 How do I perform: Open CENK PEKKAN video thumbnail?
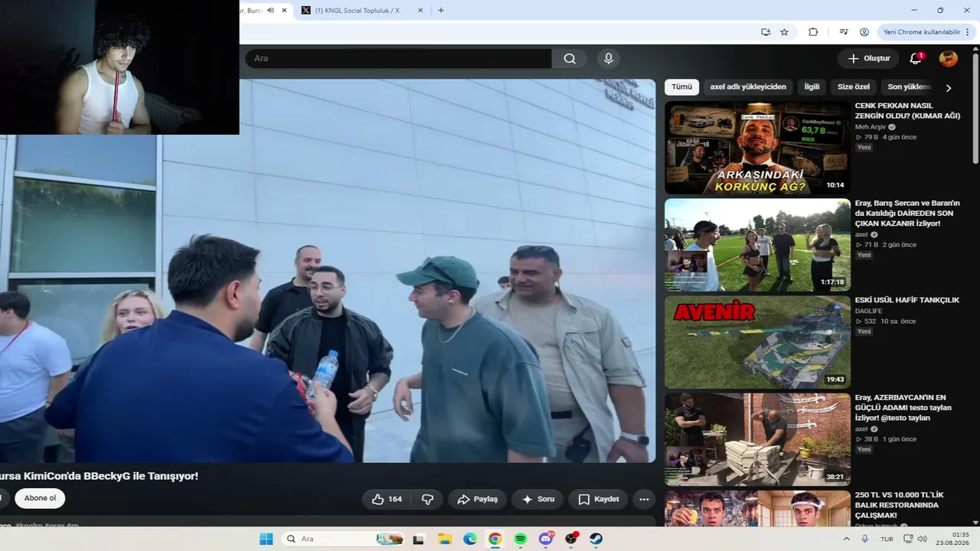click(757, 148)
